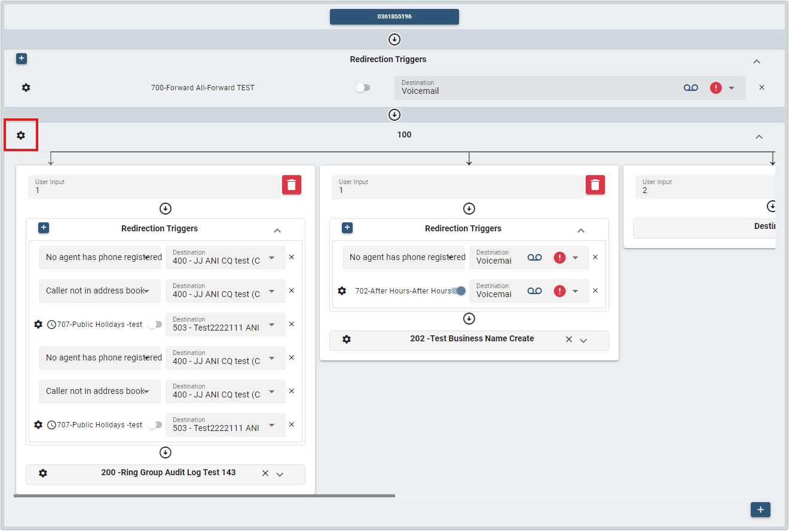This screenshot has width=789, height=532.
Task: Collapse the top Redirection Triggers section
Action: pyautogui.click(x=756, y=62)
